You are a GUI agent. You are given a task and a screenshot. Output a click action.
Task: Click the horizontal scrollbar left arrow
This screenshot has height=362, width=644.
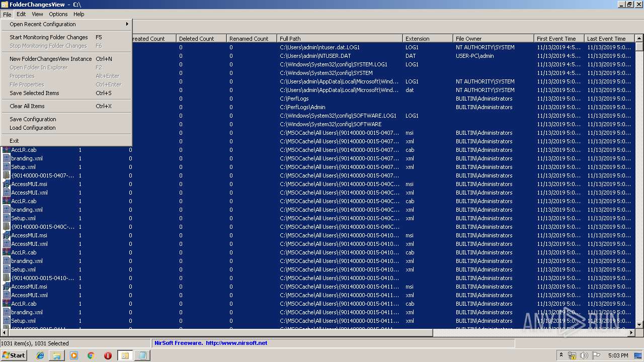pos(5,332)
